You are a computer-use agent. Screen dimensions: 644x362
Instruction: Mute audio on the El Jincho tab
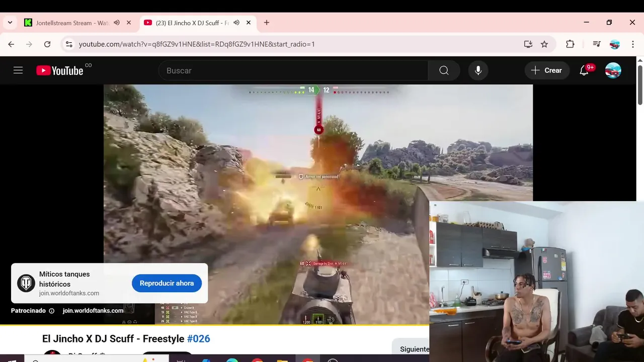[236, 23]
